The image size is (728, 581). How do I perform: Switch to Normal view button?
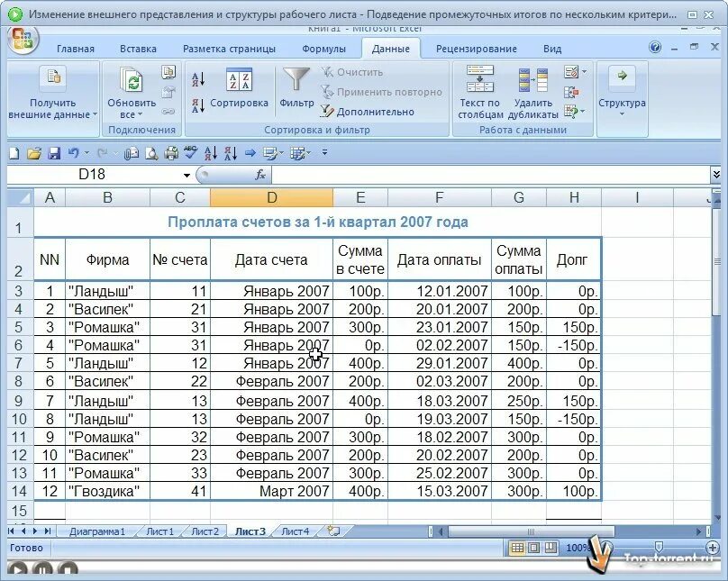(x=517, y=548)
